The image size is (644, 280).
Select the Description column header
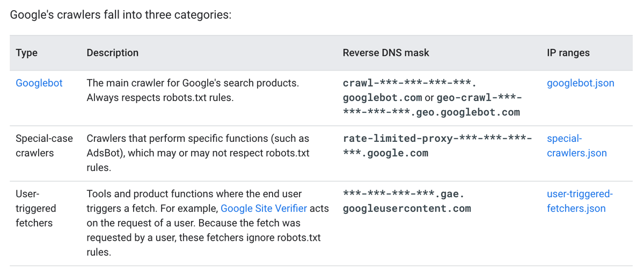(x=113, y=53)
